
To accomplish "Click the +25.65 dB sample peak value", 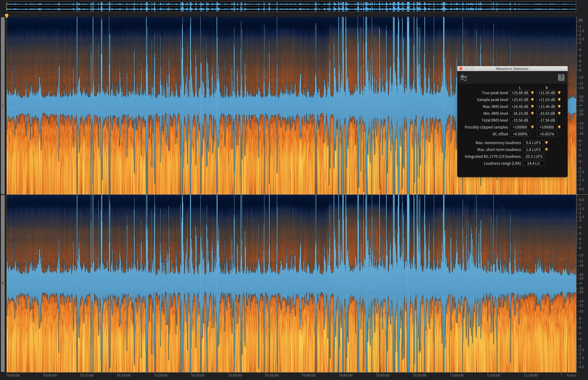I will point(520,100).
